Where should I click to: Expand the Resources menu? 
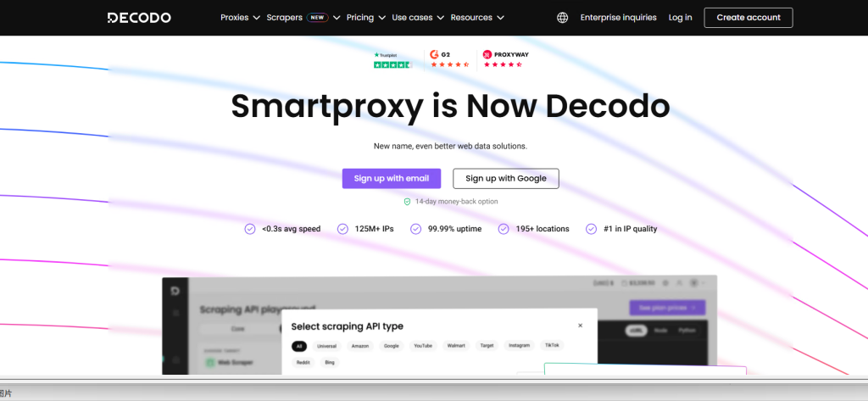point(477,18)
